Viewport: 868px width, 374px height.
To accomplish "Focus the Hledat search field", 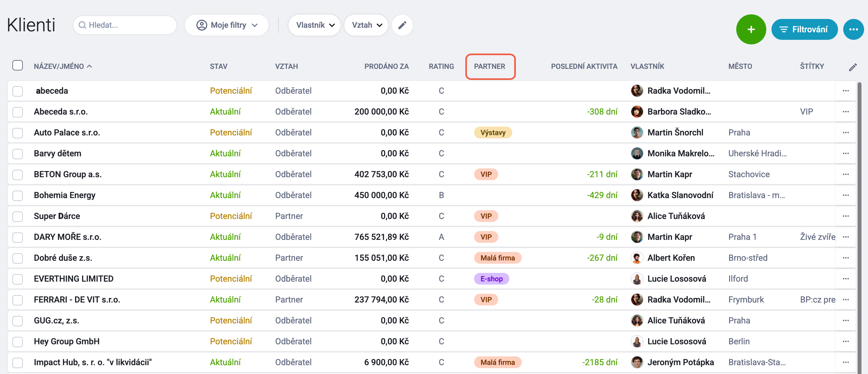I will (x=125, y=25).
